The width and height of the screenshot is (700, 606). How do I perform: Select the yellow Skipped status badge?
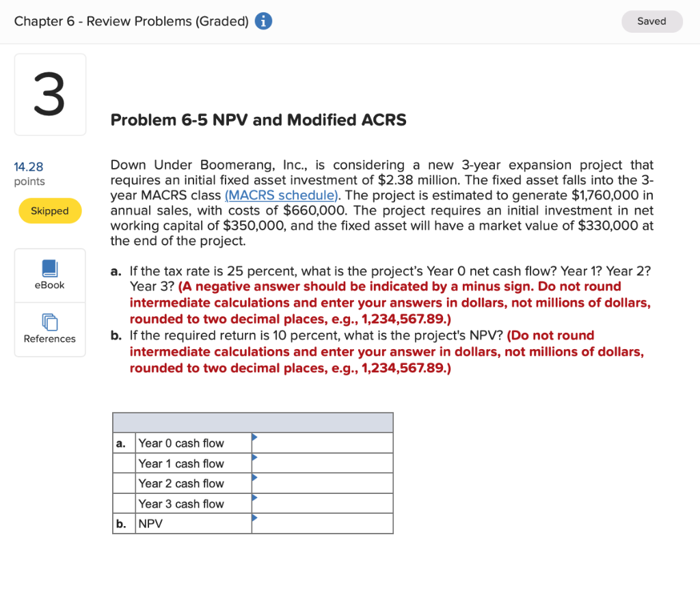pyautogui.click(x=49, y=210)
